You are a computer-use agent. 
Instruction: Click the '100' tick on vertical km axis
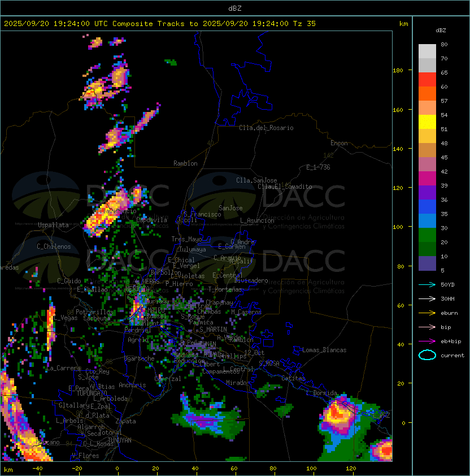[x=398, y=227]
